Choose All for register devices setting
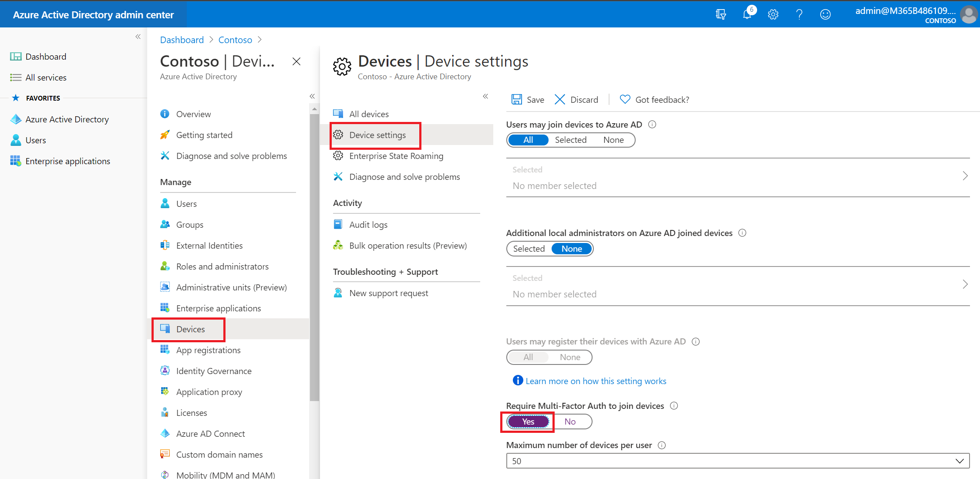Screen dimensions: 980x479 tap(528, 357)
